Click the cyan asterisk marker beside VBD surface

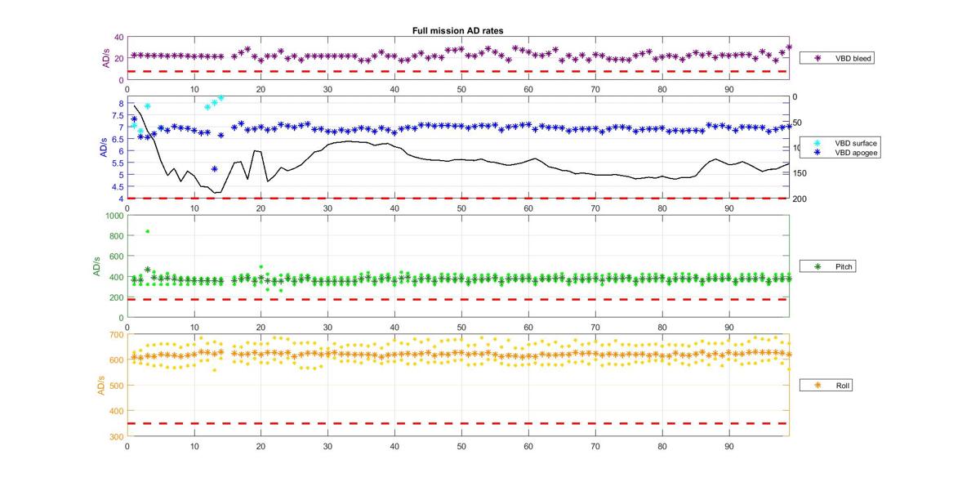(x=817, y=143)
